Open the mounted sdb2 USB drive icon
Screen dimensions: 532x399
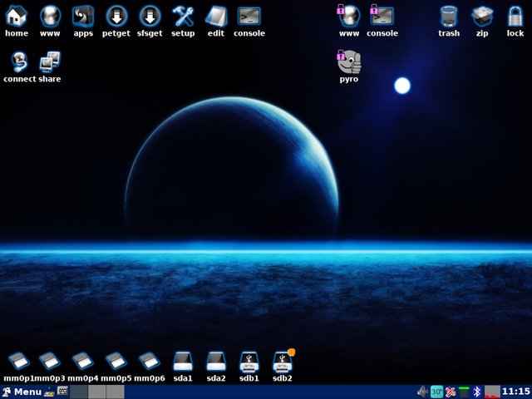[283, 361]
